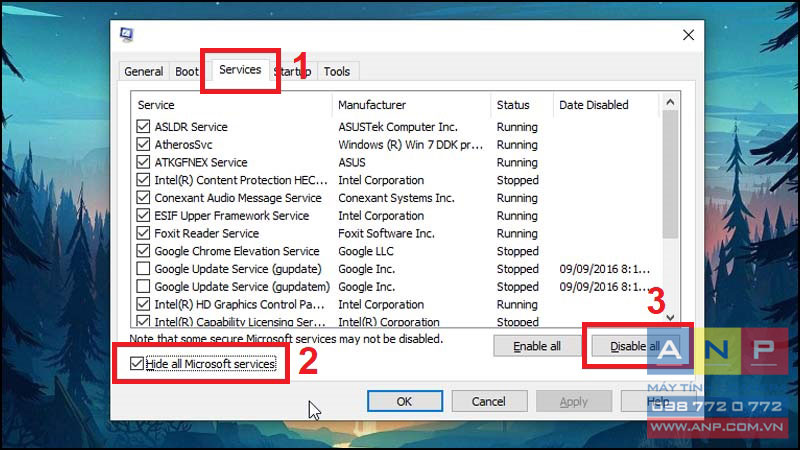Viewport: 800px width, 450px height.
Task: Select the AtherosSvc service name
Action: 183,144
